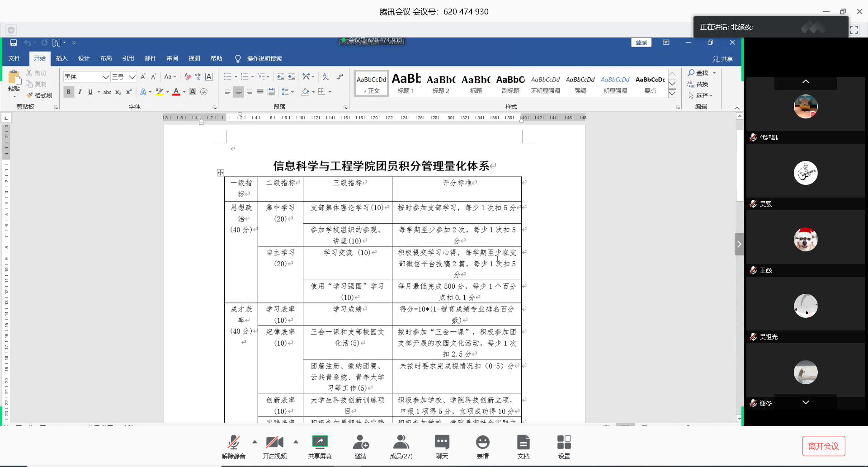Click the Share Screen icon
Image resolution: width=868 pixels, height=467 pixels.
[320, 442]
